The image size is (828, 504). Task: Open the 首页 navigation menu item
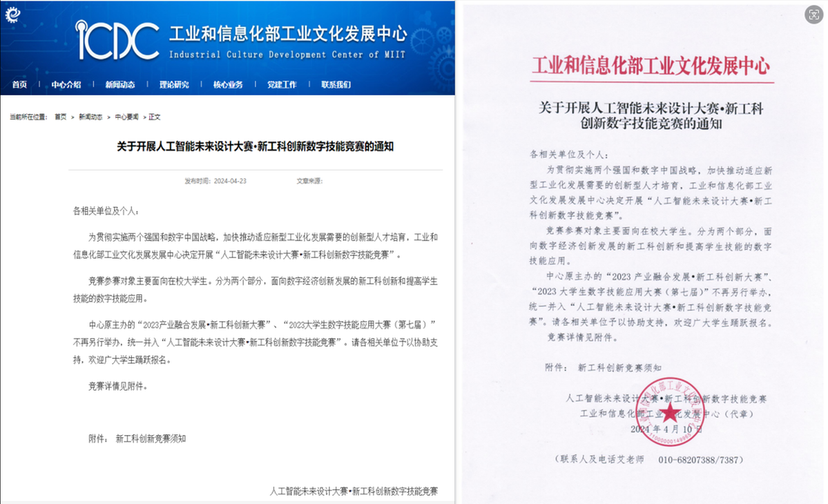[19, 84]
